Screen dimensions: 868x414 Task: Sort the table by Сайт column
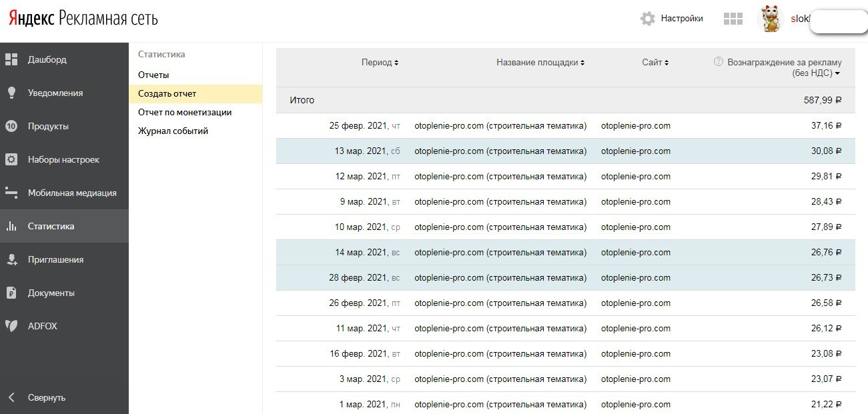pos(655,63)
